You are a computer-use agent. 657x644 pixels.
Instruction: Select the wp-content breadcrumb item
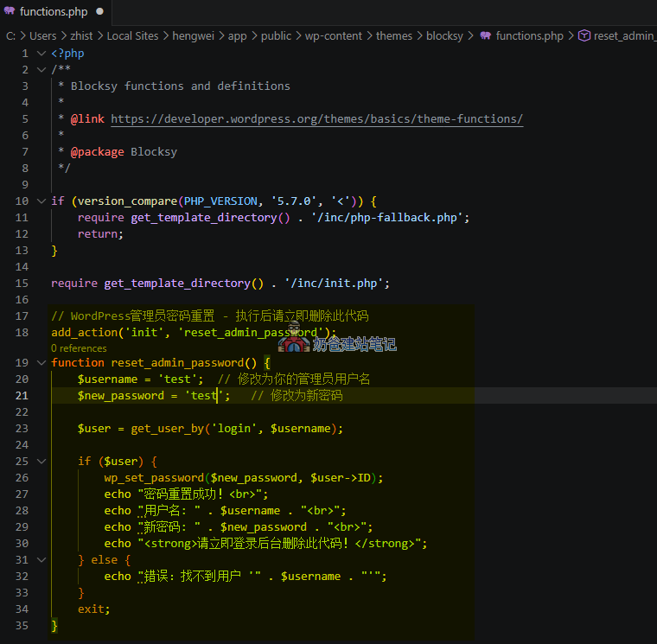pyautogui.click(x=335, y=35)
